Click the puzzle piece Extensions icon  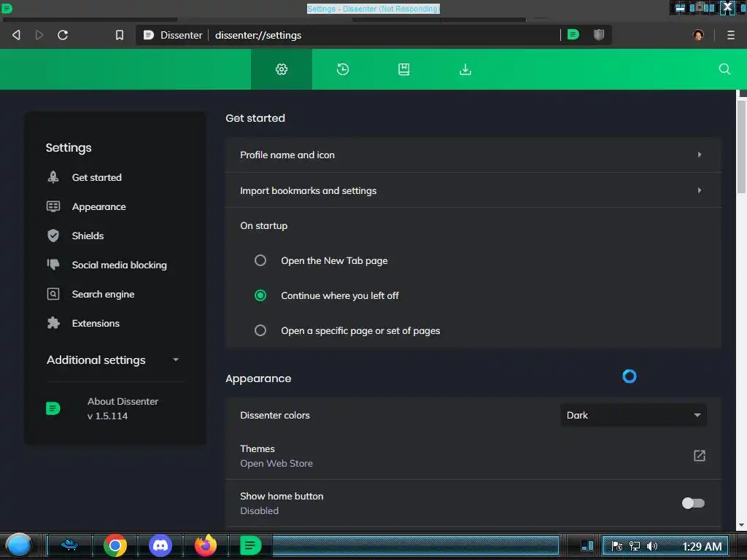pyautogui.click(x=53, y=323)
